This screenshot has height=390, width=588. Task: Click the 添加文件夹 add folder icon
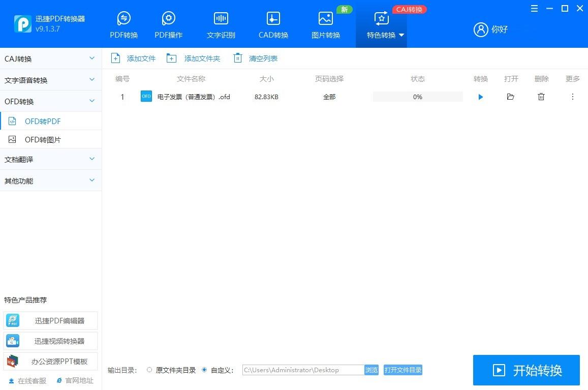click(171, 58)
